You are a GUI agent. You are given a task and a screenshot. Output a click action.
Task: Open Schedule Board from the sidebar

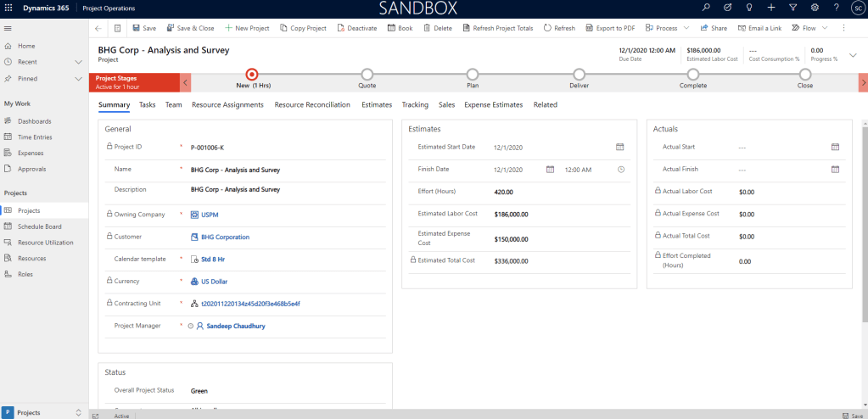point(39,226)
